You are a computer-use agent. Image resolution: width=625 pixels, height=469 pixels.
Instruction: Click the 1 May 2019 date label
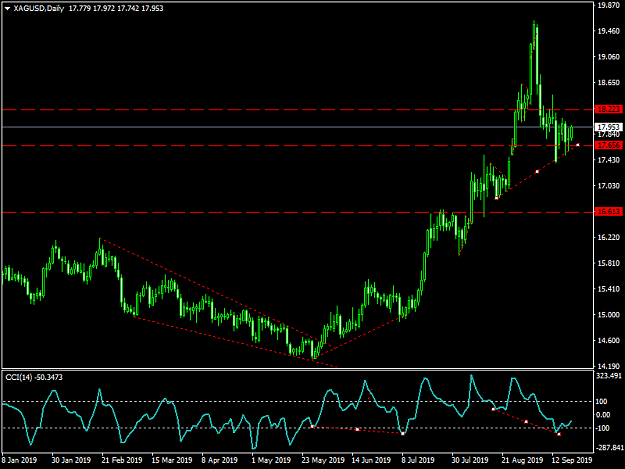click(271, 460)
